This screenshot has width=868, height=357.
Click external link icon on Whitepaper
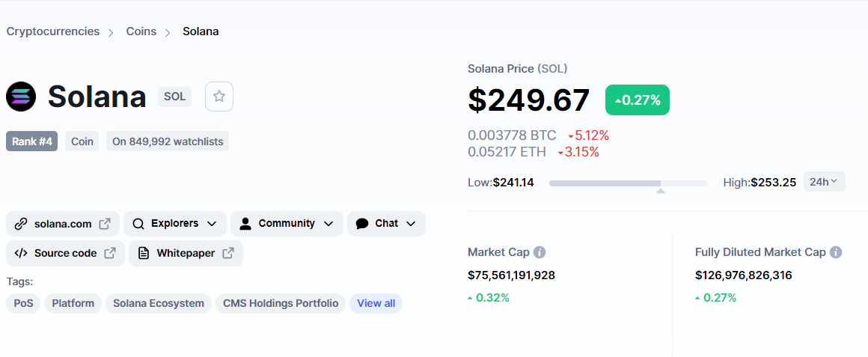point(228,253)
